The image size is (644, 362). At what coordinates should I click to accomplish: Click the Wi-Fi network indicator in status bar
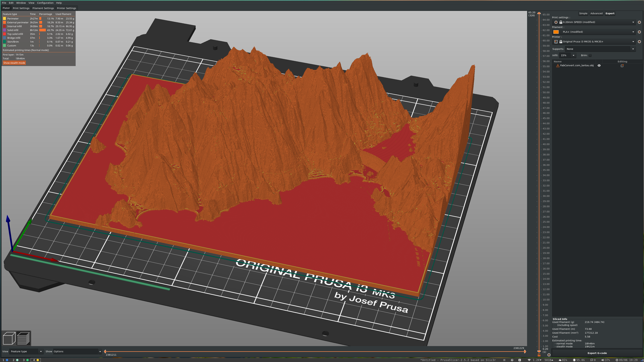529,360
